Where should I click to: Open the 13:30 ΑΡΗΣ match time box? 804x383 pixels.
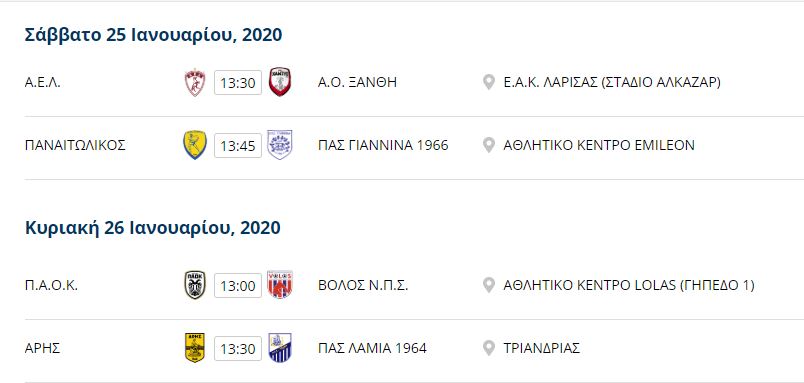pos(238,349)
